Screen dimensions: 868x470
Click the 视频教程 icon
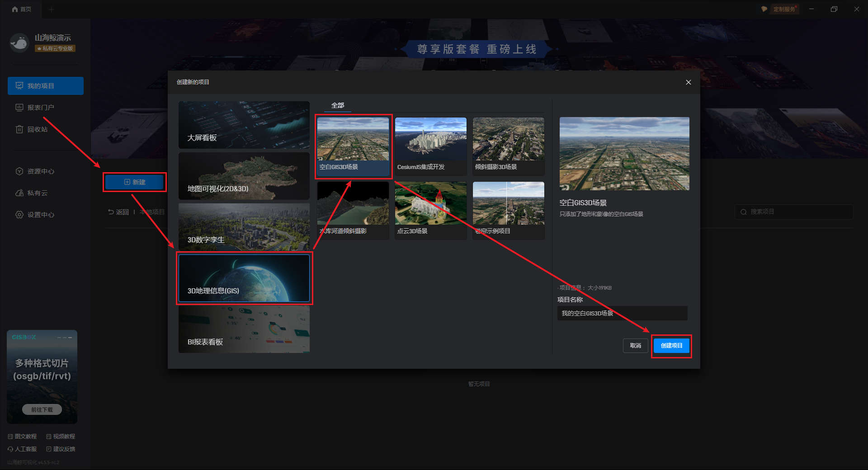pyautogui.click(x=48, y=437)
